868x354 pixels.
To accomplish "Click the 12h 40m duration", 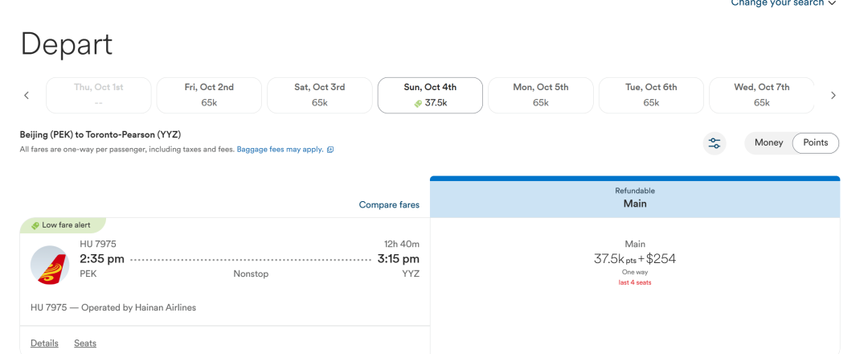I will point(401,244).
